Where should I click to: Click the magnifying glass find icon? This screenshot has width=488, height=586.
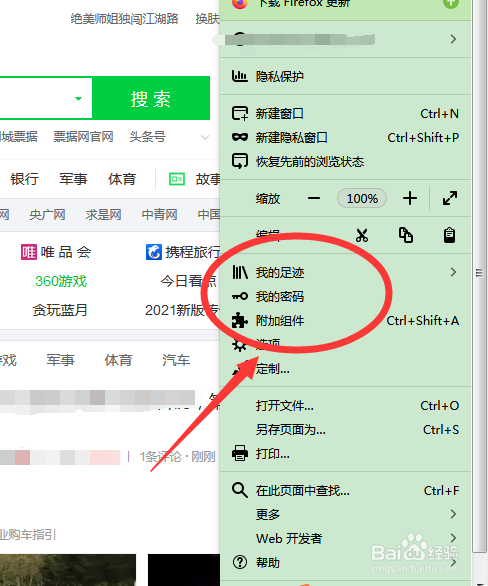[x=240, y=490]
